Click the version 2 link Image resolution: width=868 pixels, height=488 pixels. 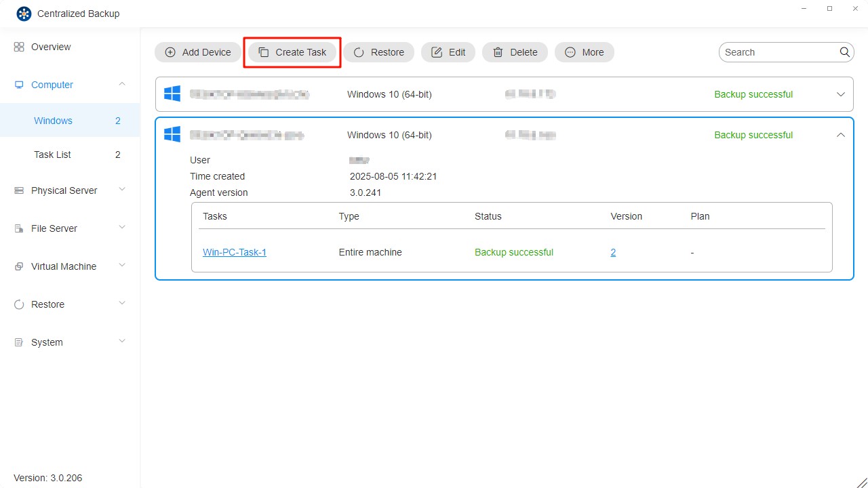pyautogui.click(x=613, y=252)
